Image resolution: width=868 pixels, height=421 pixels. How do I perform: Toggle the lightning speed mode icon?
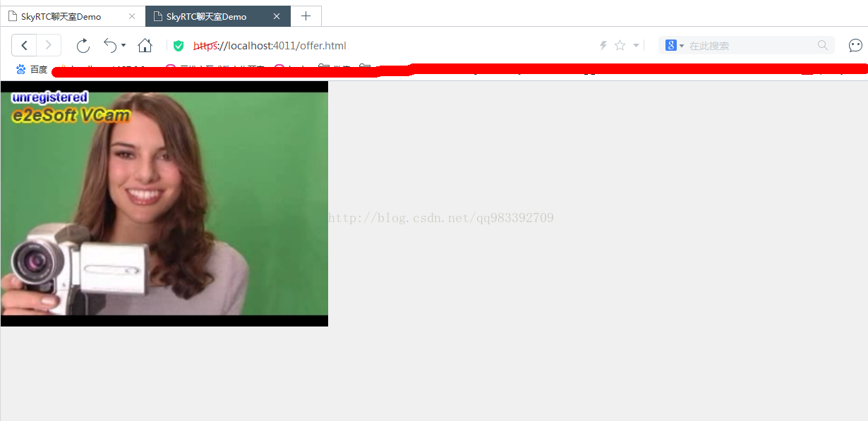[603, 46]
